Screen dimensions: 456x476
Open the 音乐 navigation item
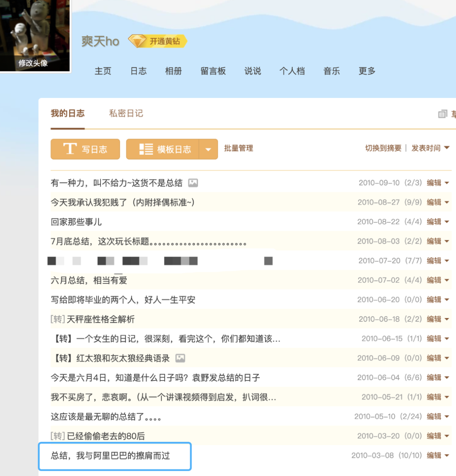point(331,71)
